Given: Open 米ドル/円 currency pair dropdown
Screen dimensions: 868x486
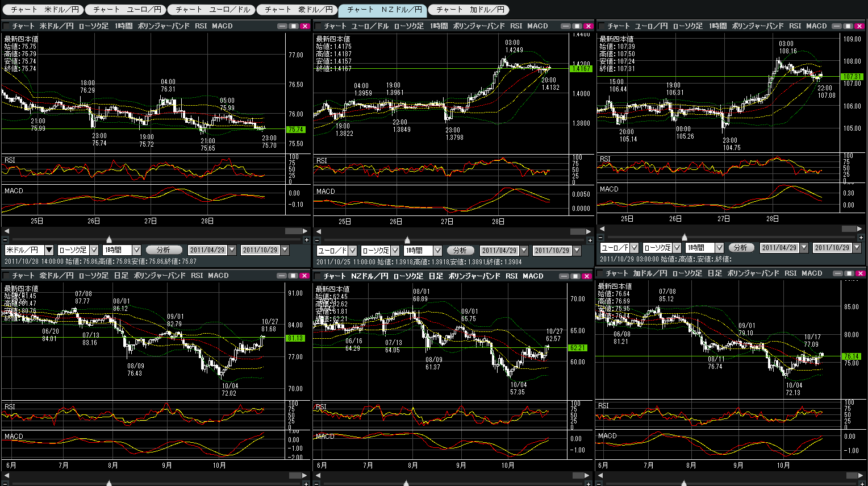Looking at the screenshot, I should click(49, 250).
